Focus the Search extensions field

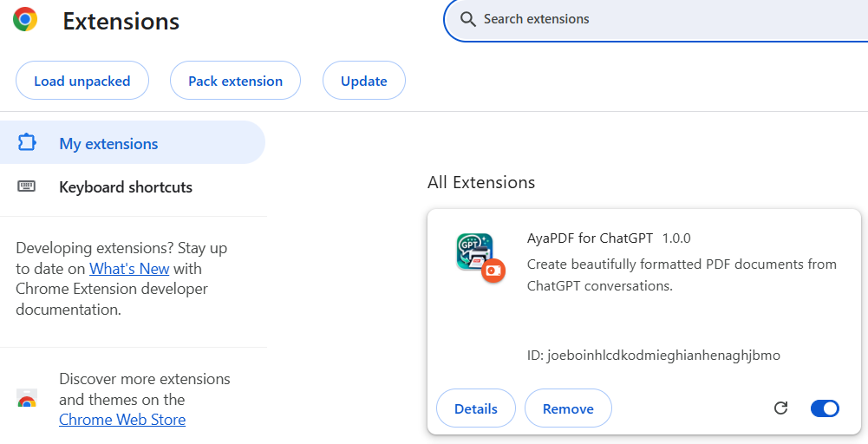point(656,20)
